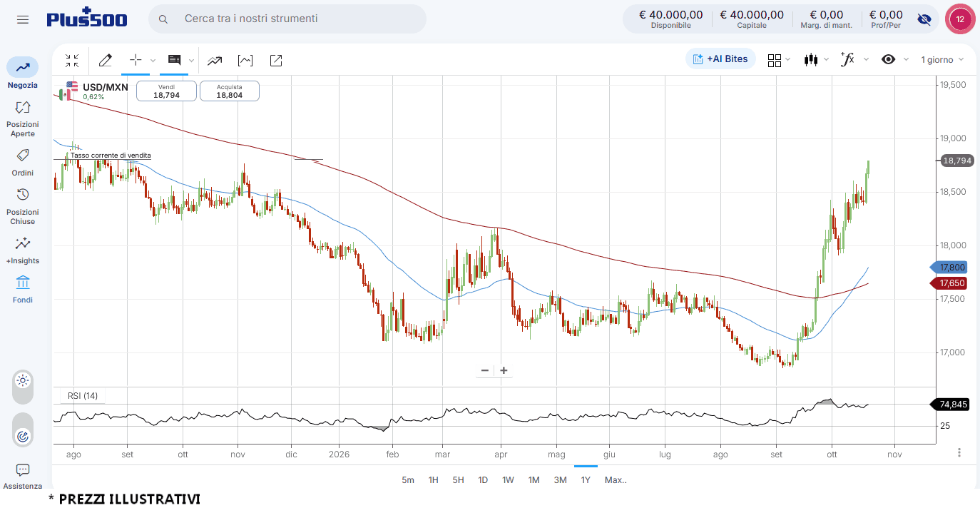Image resolution: width=980 pixels, height=508 pixels.
Task: Open the fx indicators menu
Action: pos(848,59)
